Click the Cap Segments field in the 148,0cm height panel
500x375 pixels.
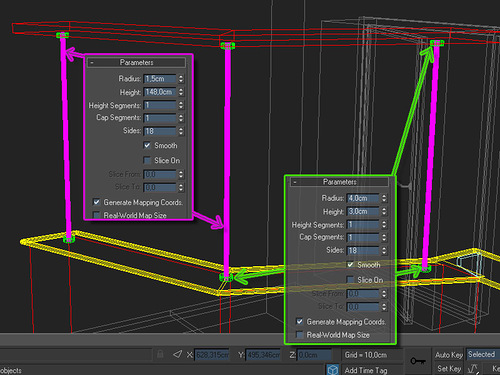coord(160,118)
